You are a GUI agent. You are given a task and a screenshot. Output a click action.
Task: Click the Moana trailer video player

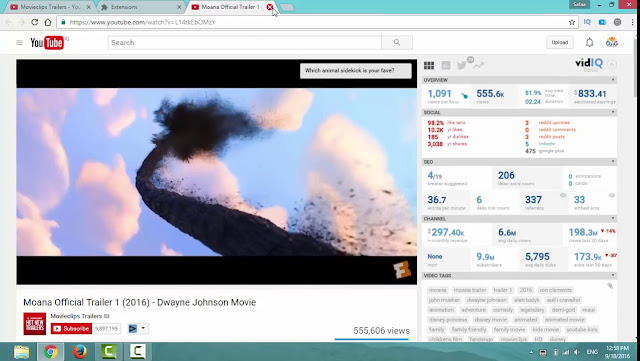pos(217,172)
